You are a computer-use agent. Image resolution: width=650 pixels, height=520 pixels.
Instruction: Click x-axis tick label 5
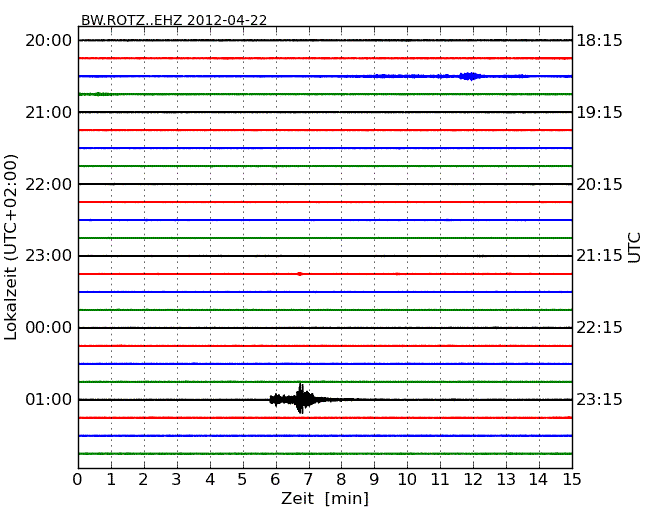(x=242, y=480)
